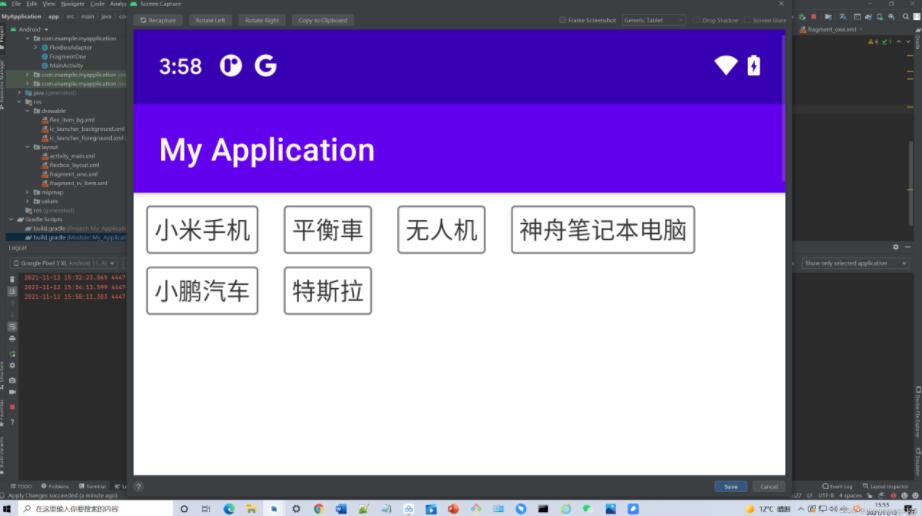922x516 pixels.
Task: Open Windows Settings gear on taskbar
Action: [296, 509]
